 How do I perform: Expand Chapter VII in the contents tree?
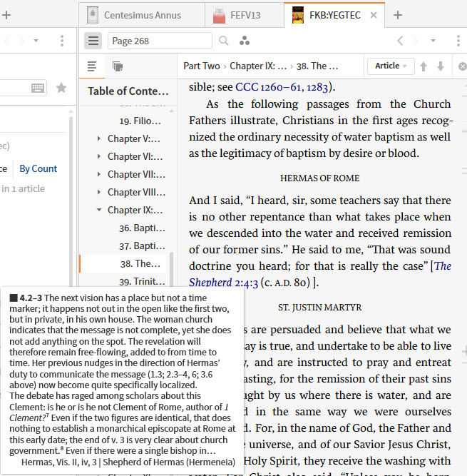click(99, 174)
